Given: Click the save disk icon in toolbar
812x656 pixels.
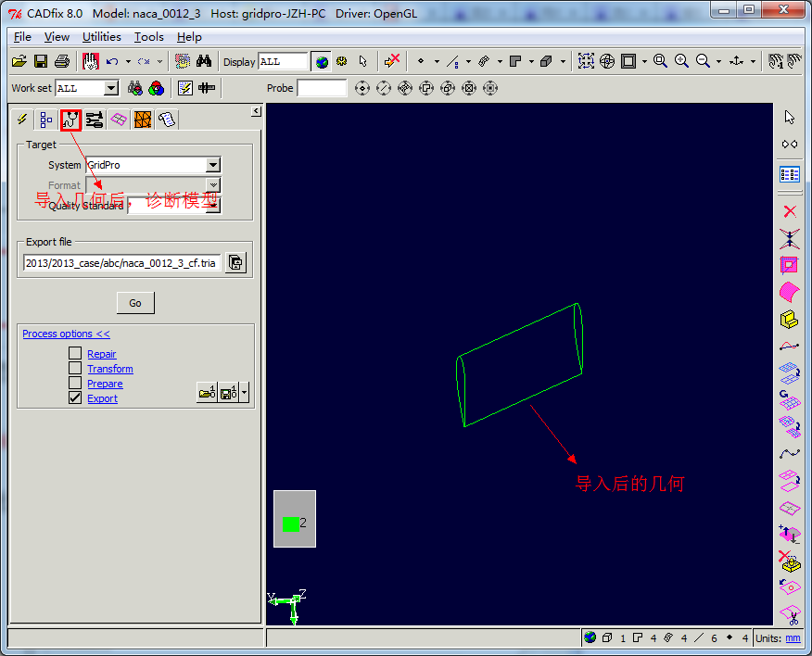Looking at the screenshot, I should click(41, 61).
